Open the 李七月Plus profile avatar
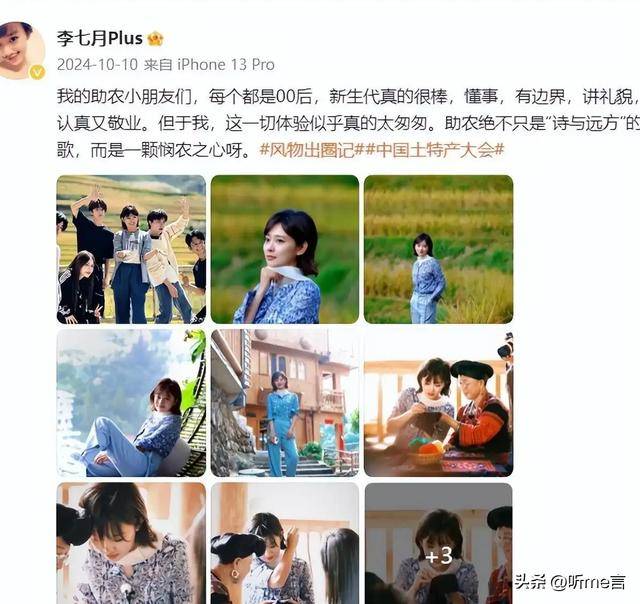 click(x=19, y=50)
